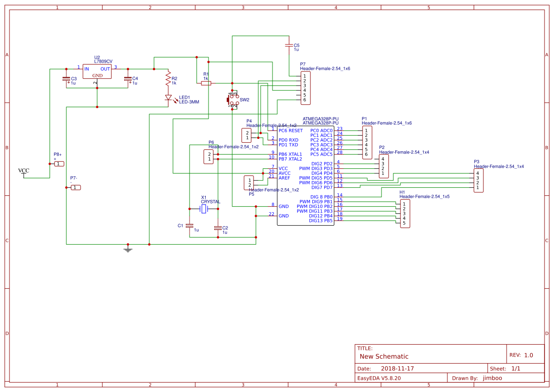Select capacitor C4 symbol near regulator output
The height and width of the screenshot is (392, 554).
[128, 79]
